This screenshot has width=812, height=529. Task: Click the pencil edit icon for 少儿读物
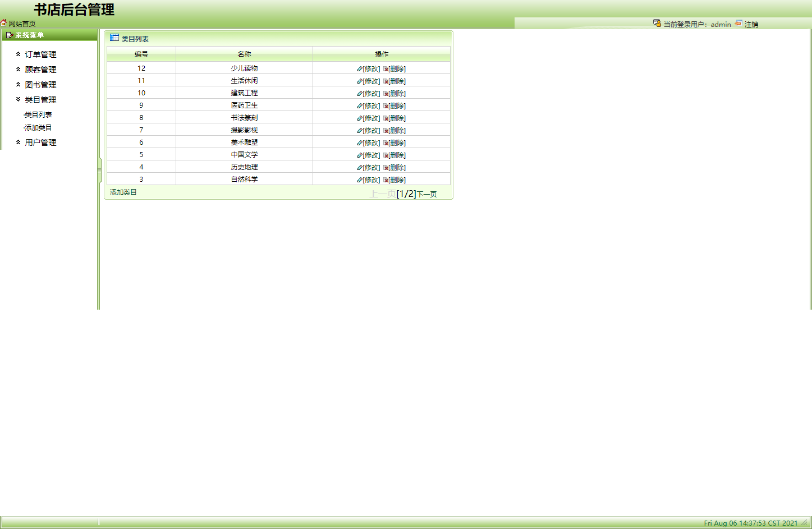click(x=360, y=69)
